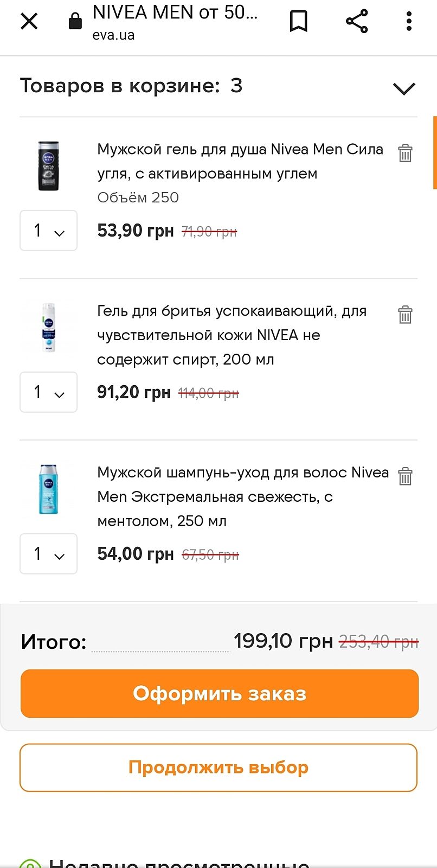
Task: Bookmark this page with bookmark icon
Action: coord(298,22)
